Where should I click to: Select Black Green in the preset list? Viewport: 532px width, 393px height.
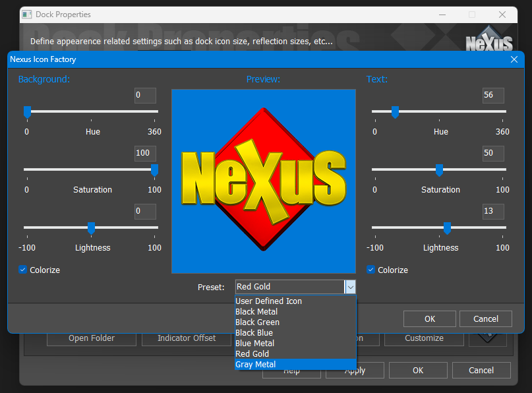coord(257,322)
